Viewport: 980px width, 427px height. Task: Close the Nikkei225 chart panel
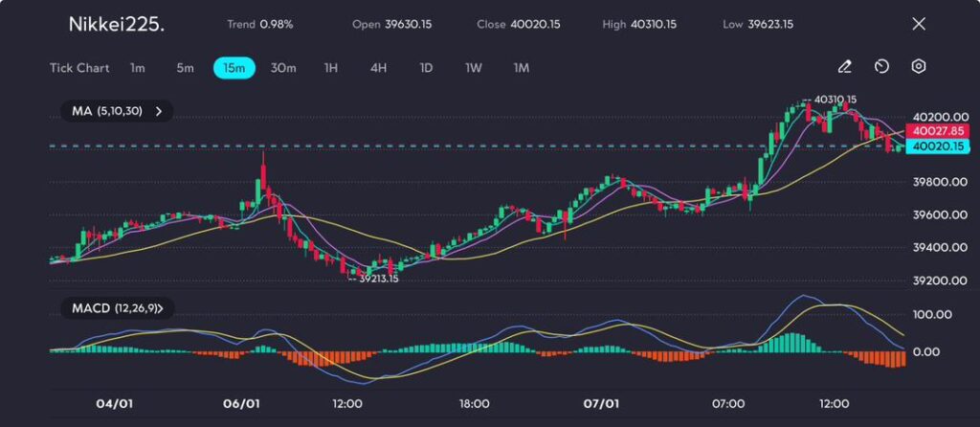[x=919, y=24]
